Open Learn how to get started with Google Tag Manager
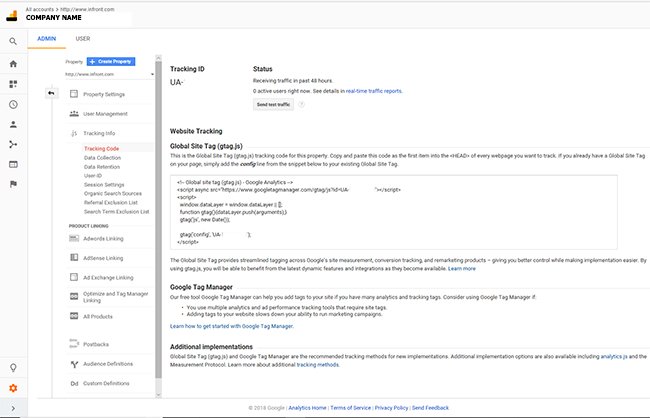 click(x=231, y=326)
